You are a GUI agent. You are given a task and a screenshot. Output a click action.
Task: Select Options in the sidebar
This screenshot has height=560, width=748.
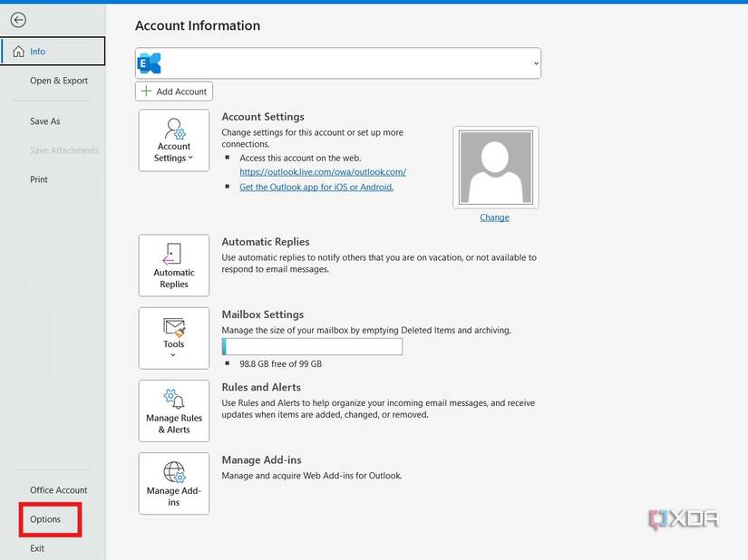tap(47, 518)
